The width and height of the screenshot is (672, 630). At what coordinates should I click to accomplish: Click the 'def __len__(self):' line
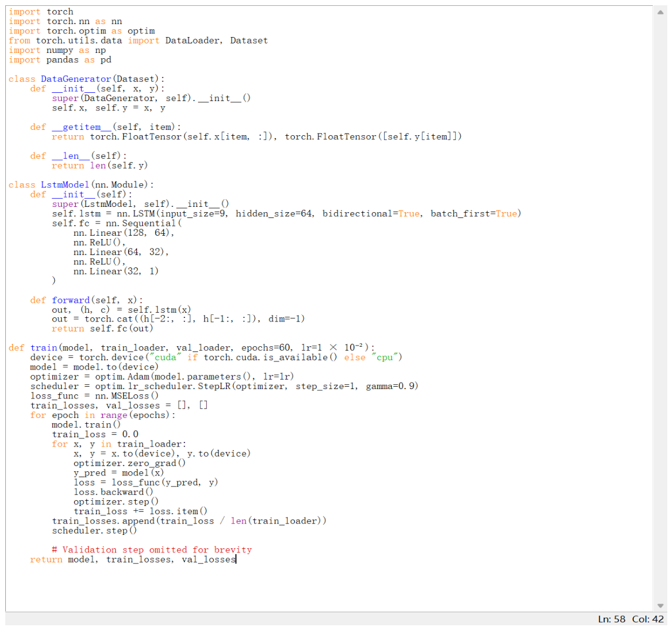[x=79, y=156]
